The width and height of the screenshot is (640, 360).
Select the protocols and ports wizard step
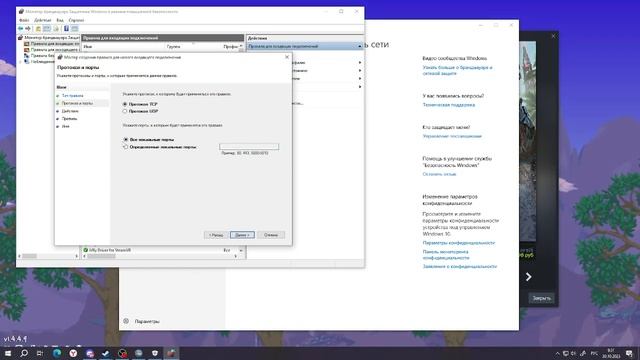77,103
